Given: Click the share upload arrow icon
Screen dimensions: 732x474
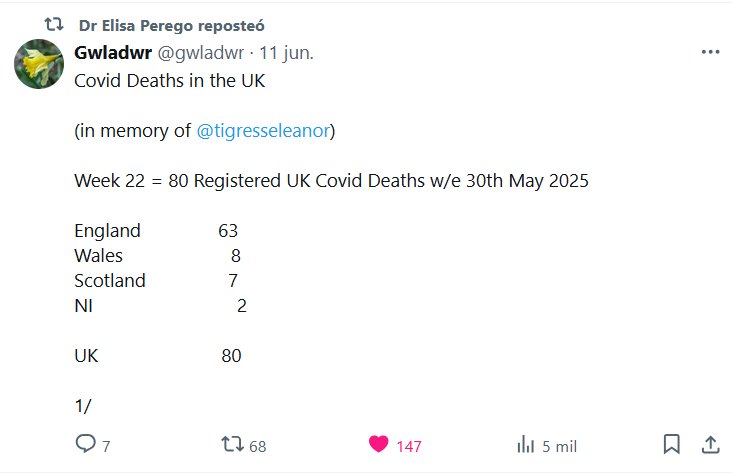Looking at the screenshot, I should [x=710, y=444].
